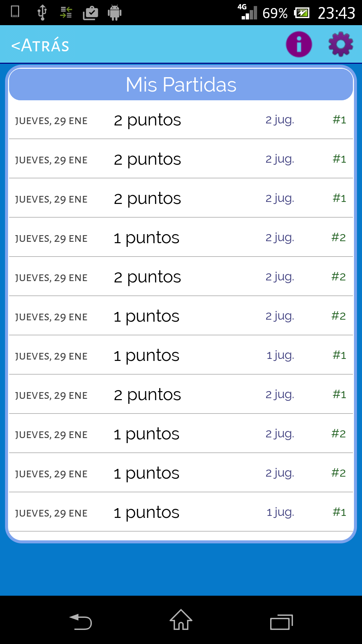362x644 pixels.
Task: Open the last 2 puntos game entry
Action: click(x=181, y=394)
